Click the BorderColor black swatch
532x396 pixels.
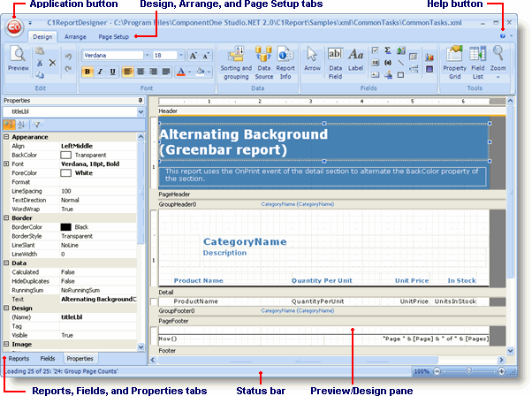pyautogui.click(x=65, y=227)
